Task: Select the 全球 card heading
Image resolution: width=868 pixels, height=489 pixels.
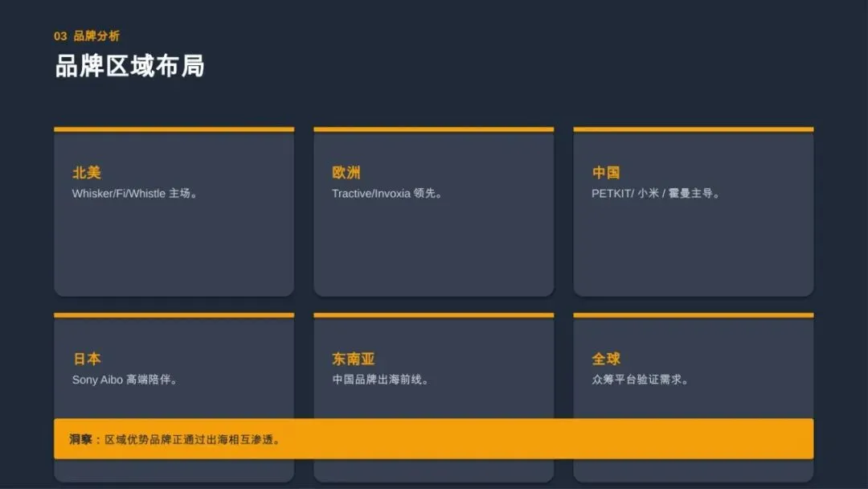Action: pyautogui.click(x=606, y=359)
